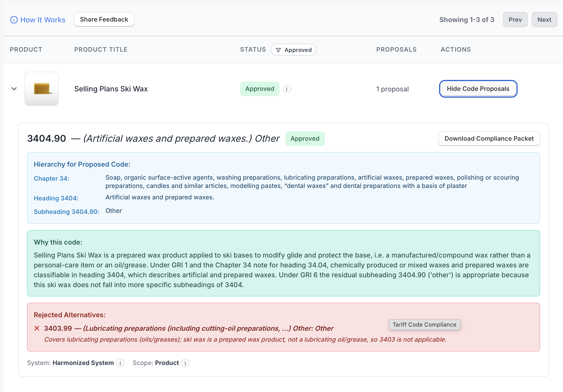Viewport: 563px width, 392px height.
Task: Download the Compliance Packet
Action: pos(489,139)
